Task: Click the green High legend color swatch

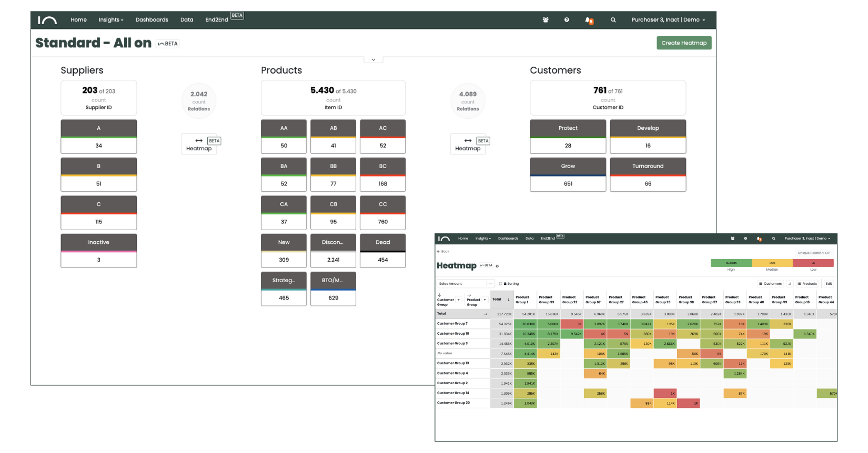Action: 731,263
